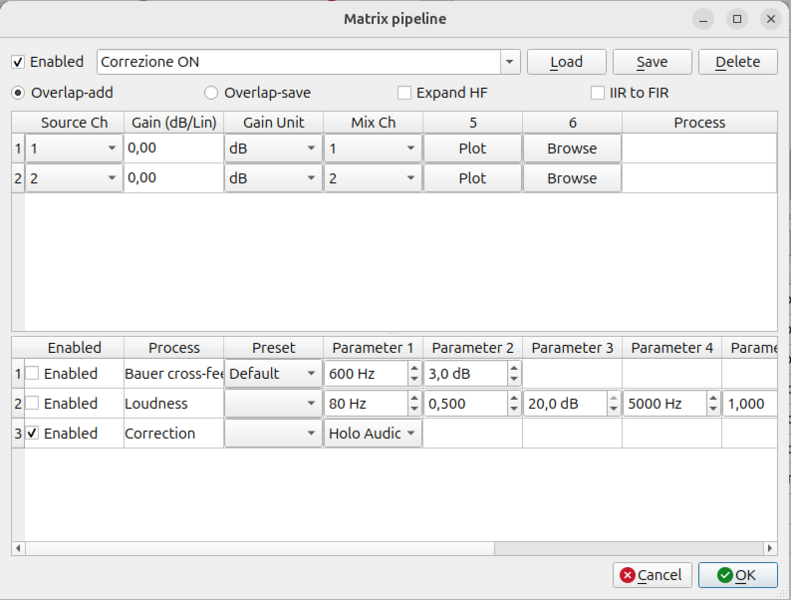This screenshot has height=600, width=791.
Task: Confirm with the green OK button
Action: coord(737,575)
